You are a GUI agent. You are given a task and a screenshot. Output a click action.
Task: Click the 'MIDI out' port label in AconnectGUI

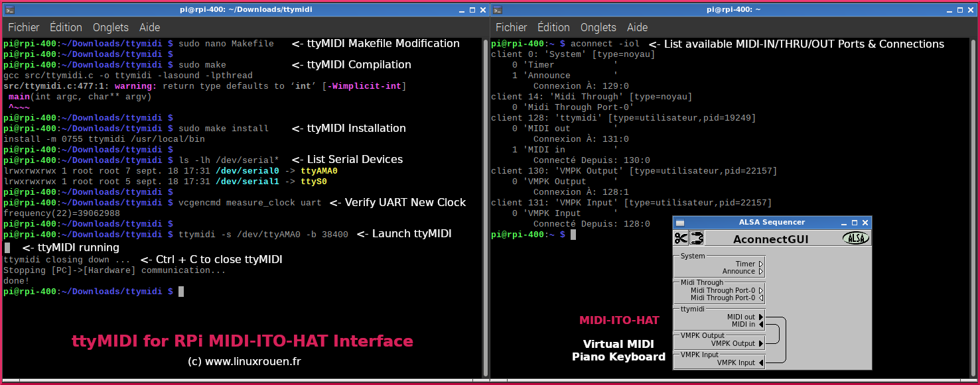point(741,317)
